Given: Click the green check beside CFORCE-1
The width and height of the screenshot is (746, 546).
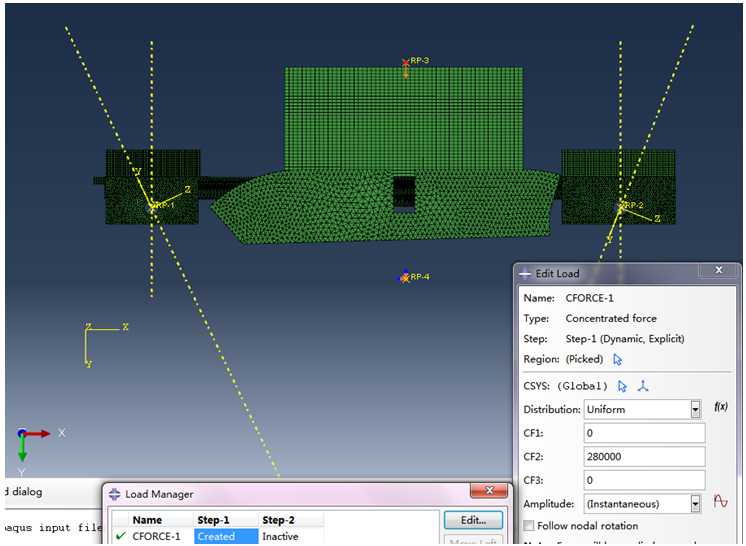Looking at the screenshot, I should [x=121, y=537].
